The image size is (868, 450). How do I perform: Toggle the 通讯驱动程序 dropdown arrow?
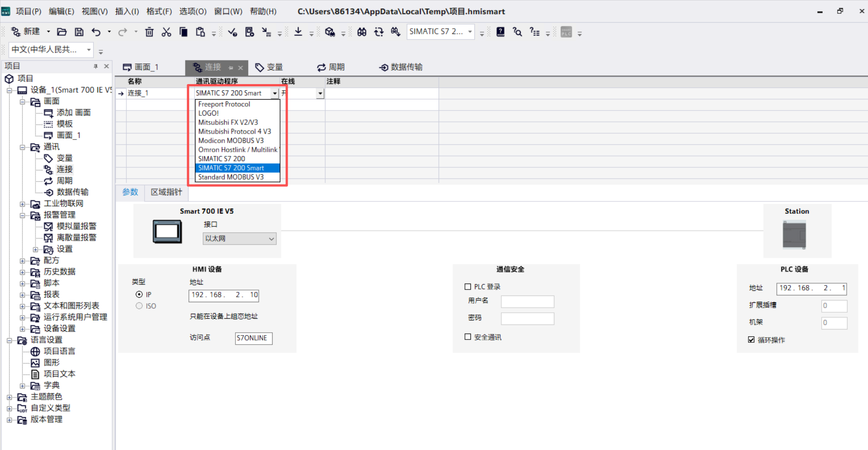(x=275, y=93)
